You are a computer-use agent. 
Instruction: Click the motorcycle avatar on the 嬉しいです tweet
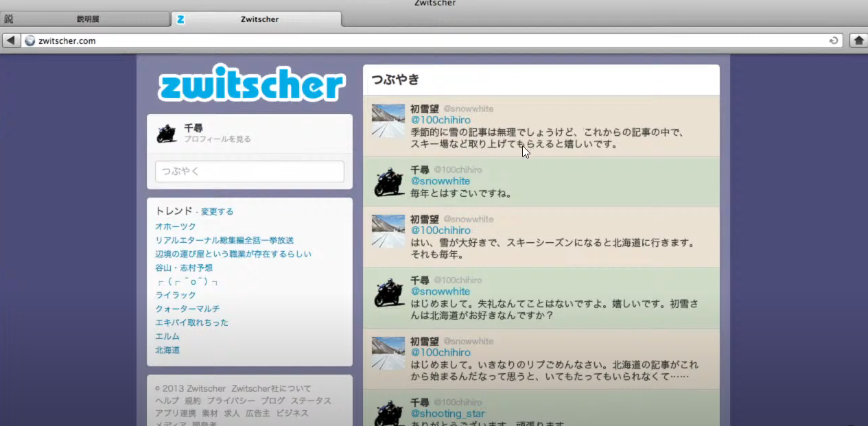click(x=388, y=292)
